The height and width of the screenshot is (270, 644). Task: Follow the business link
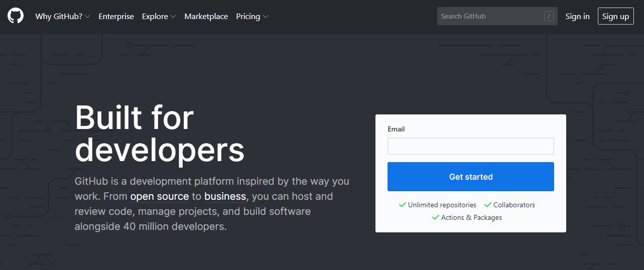(225, 196)
